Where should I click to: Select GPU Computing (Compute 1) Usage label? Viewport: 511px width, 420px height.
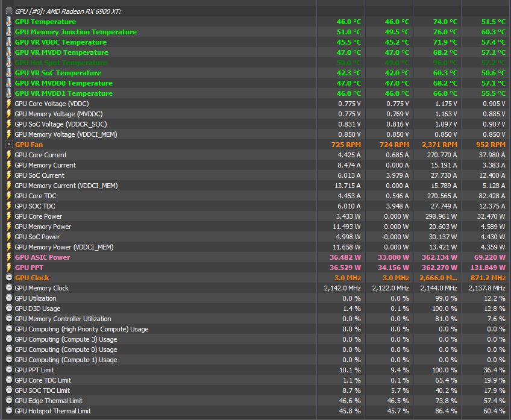point(66,360)
